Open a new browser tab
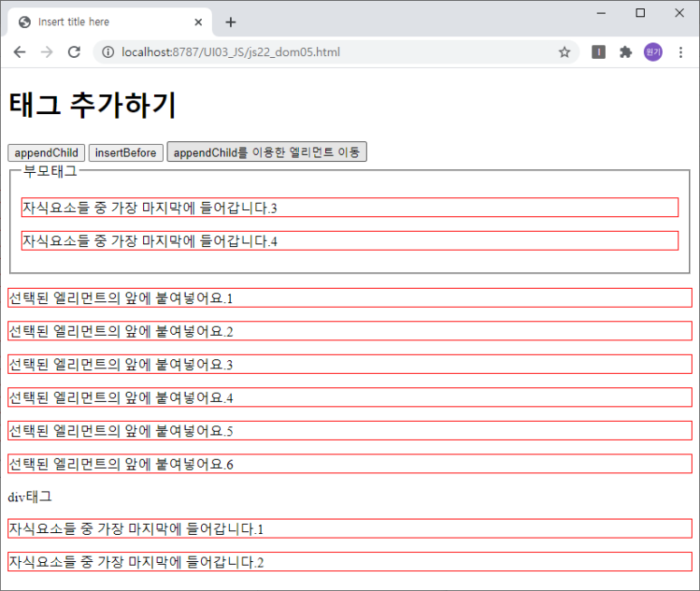This screenshot has height=591, width=700. coord(231,23)
